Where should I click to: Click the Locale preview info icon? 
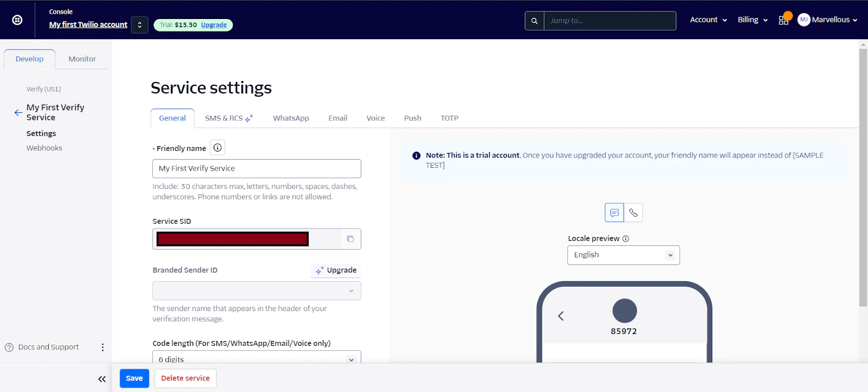[x=626, y=239]
